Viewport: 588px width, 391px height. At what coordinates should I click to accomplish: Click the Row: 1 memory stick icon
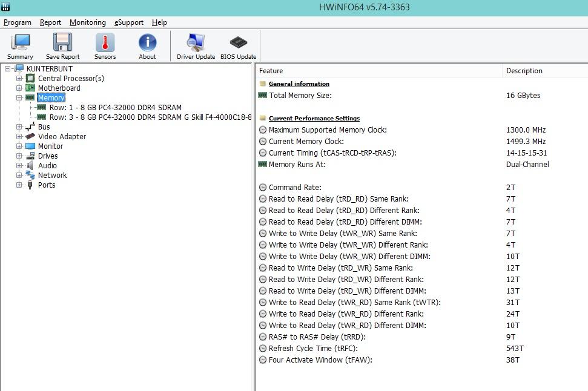pos(42,107)
